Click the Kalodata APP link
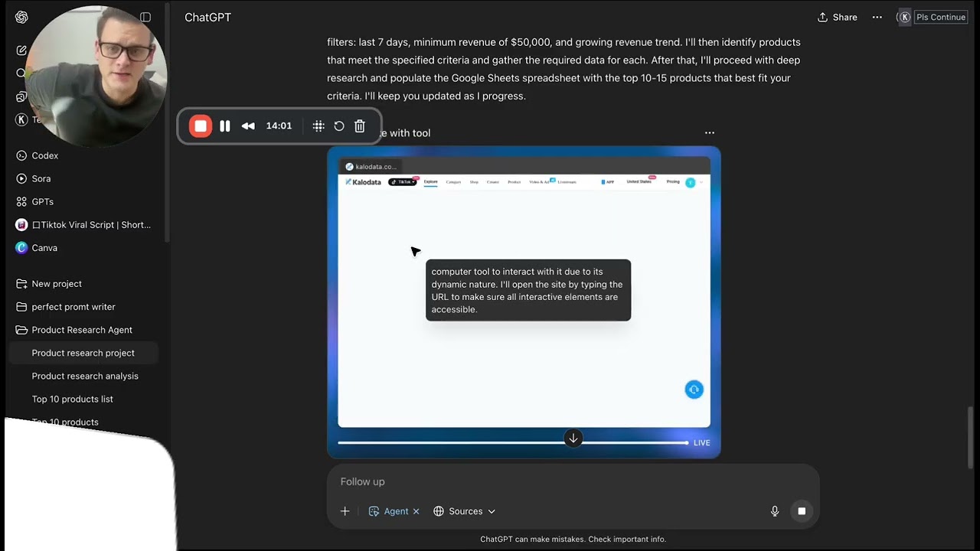Screen dimensions: 980x551 (x=608, y=182)
